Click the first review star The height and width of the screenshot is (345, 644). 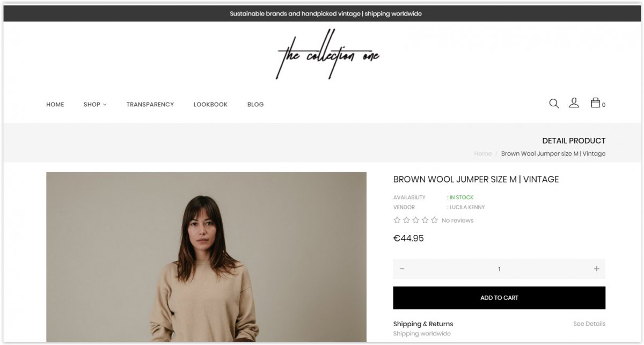397,220
